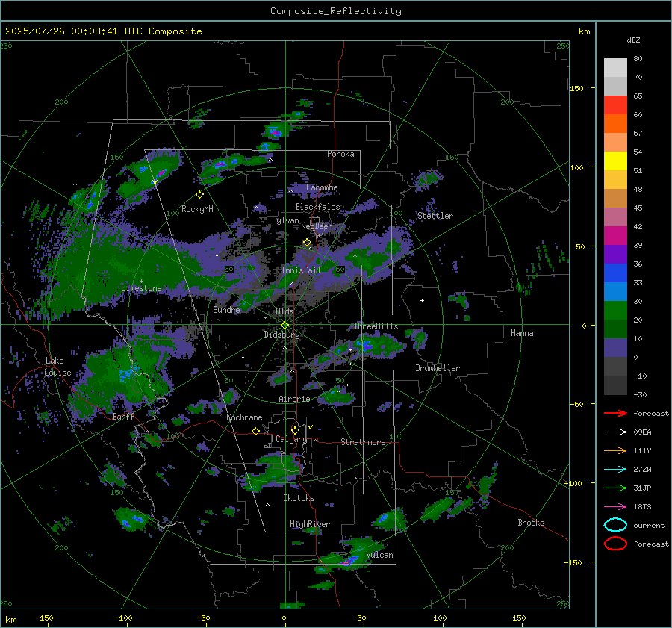This screenshot has height=628, width=672.
Task: Click the Okotoks label
Action: 299,498
